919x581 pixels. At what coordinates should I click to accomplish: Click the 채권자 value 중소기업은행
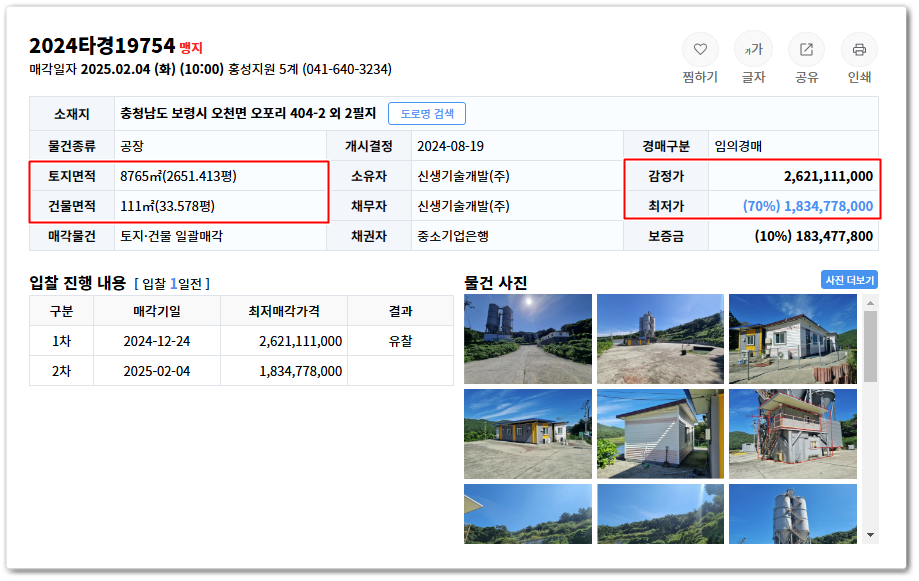click(453, 236)
